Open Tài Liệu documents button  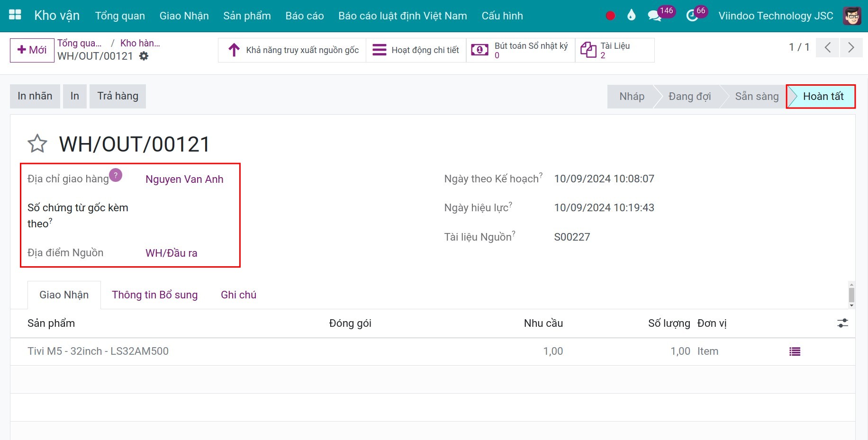(x=615, y=50)
